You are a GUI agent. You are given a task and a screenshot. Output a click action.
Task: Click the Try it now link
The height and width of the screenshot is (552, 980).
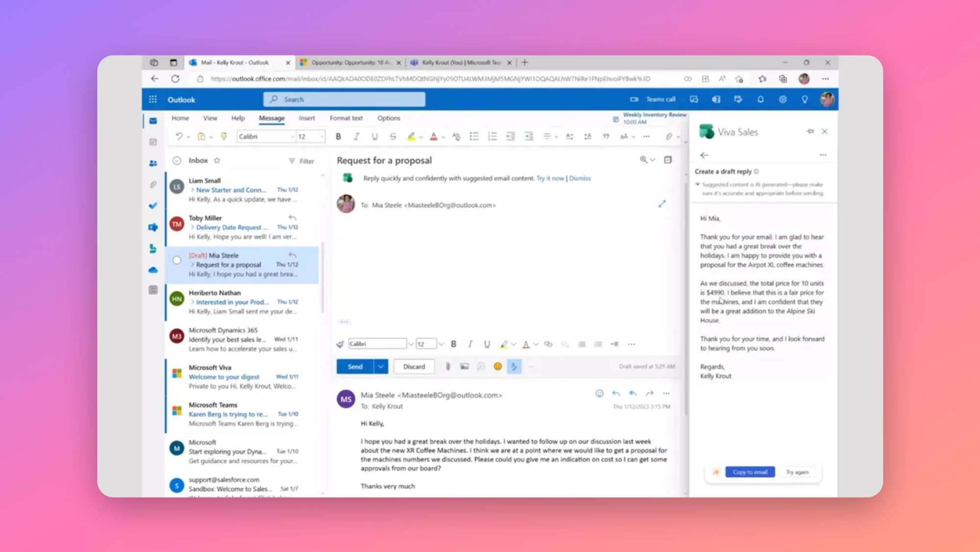pos(550,178)
